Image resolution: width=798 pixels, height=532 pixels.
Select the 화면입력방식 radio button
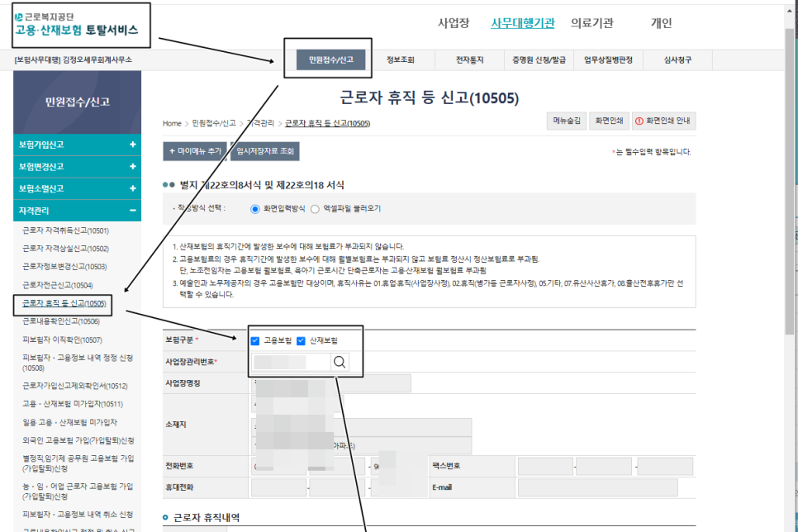tap(254, 208)
